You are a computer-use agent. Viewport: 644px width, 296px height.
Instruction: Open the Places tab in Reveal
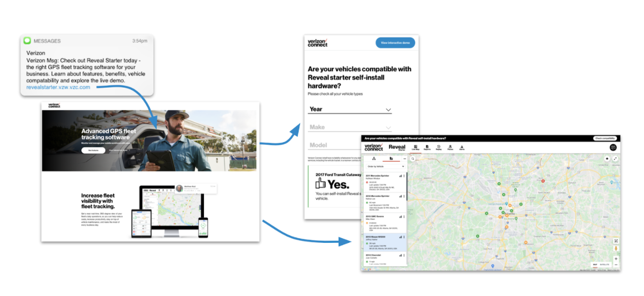pyautogui.click(x=450, y=147)
